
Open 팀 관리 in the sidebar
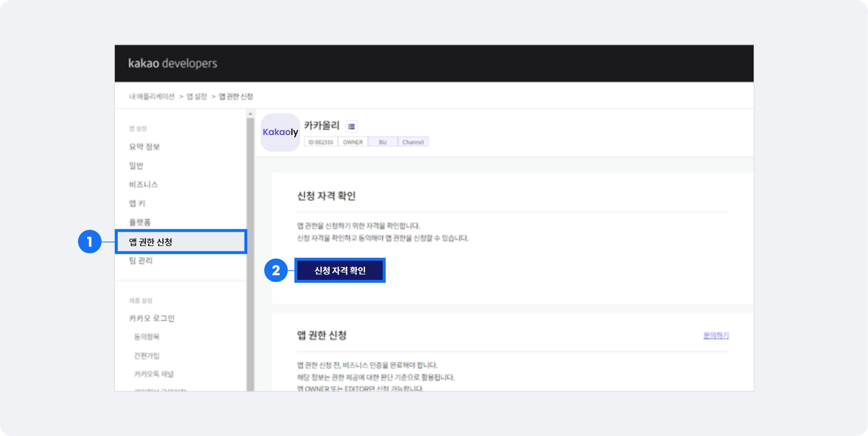point(141,261)
